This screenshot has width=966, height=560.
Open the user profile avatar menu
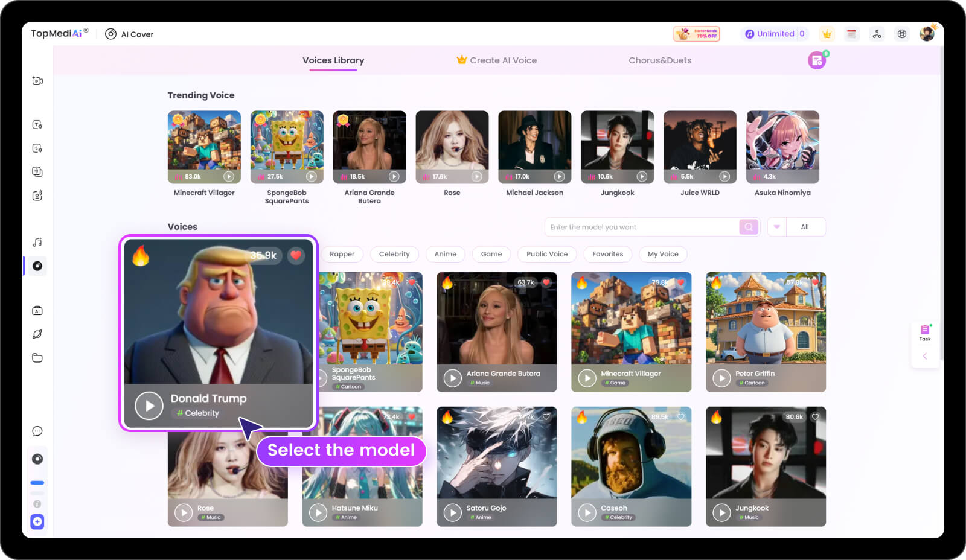click(927, 34)
